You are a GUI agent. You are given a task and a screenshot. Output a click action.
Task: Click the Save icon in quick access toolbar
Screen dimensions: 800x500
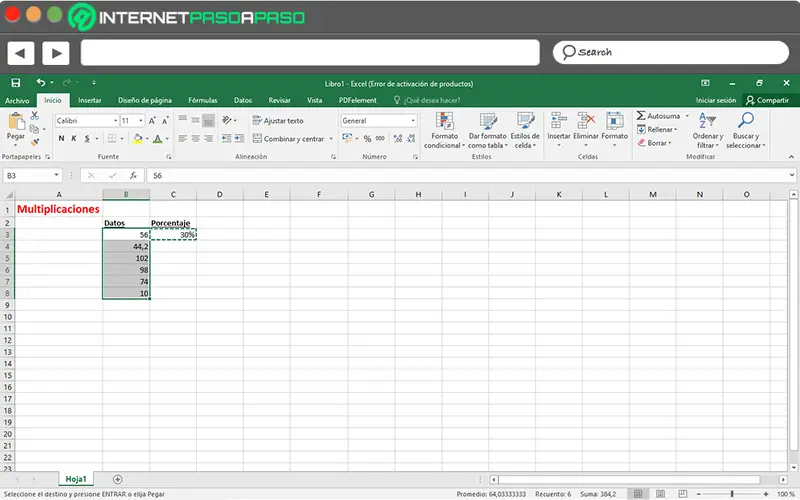coord(16,83)
